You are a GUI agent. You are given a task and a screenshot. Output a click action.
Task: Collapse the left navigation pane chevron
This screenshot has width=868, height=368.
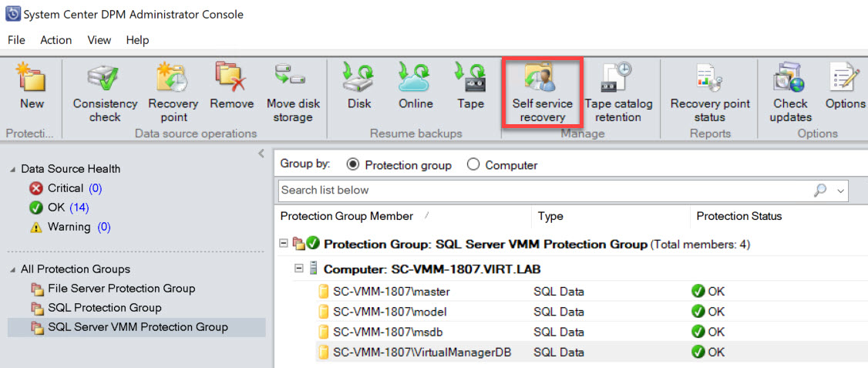point(261,154)
